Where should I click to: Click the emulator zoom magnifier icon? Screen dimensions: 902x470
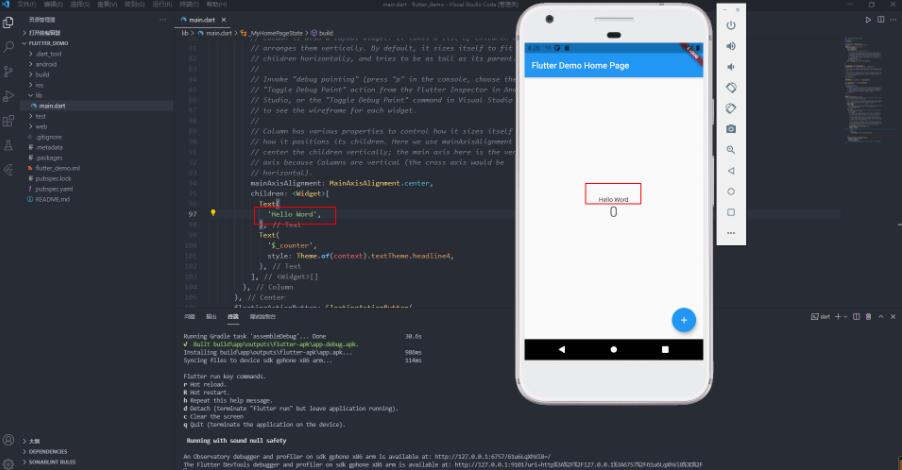tap(731, 150)
